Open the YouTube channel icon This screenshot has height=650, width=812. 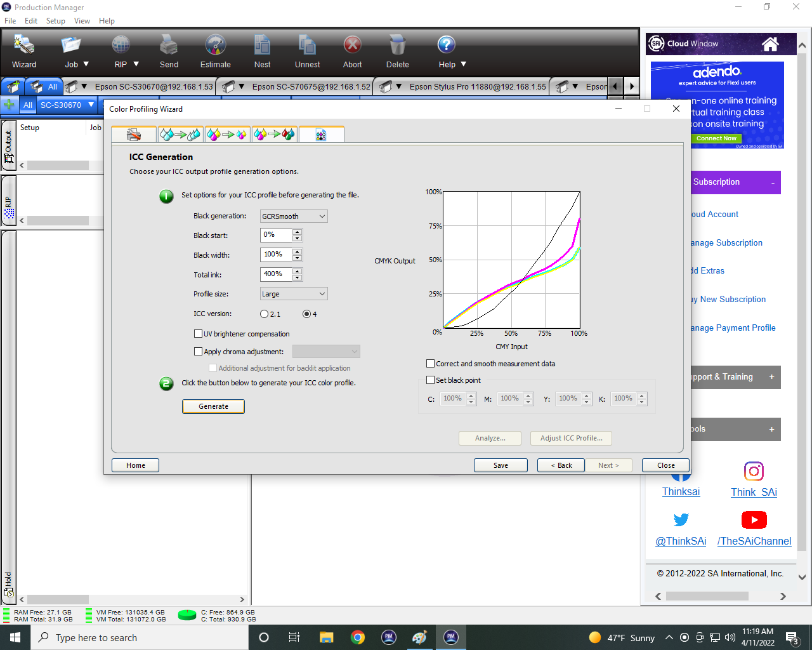[x=754, y=520]
